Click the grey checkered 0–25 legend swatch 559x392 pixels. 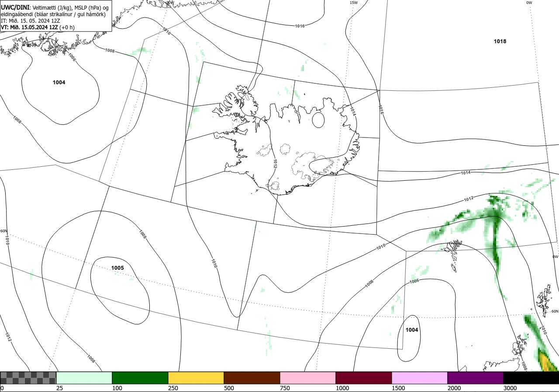pos(28,378)
